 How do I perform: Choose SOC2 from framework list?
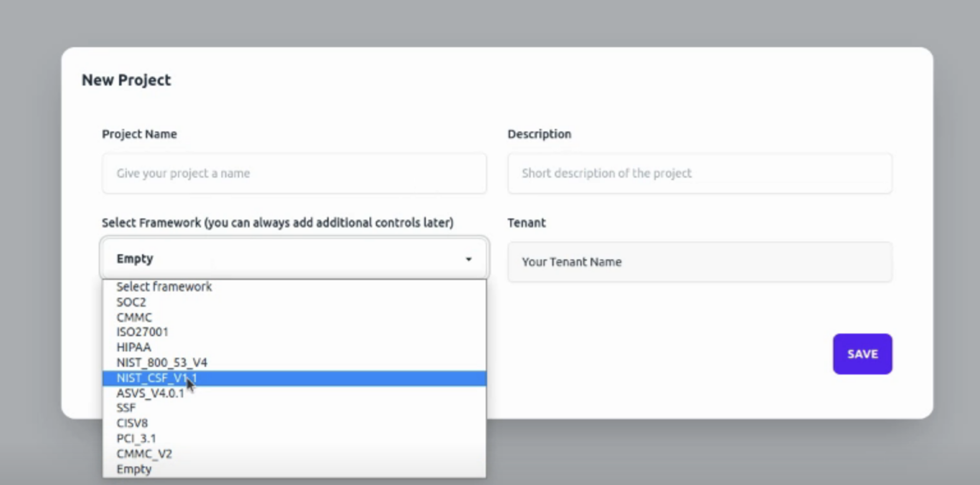point(294,302)
